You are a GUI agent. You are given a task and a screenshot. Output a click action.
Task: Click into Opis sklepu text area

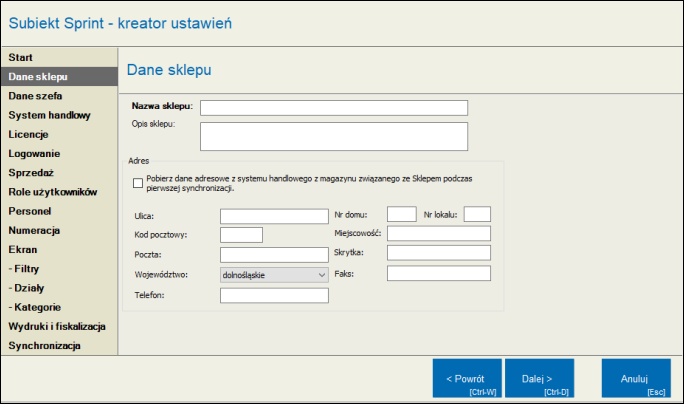pyautogui.click(x=334, y=137)
